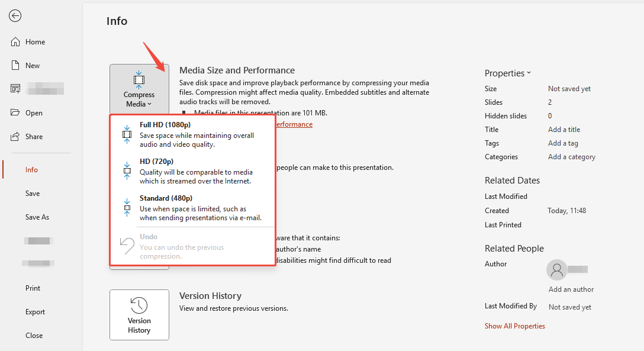The height and width of the screenshot is (351, 644).
Task: Switch to the Export pane
Action: tap(35, 311)
